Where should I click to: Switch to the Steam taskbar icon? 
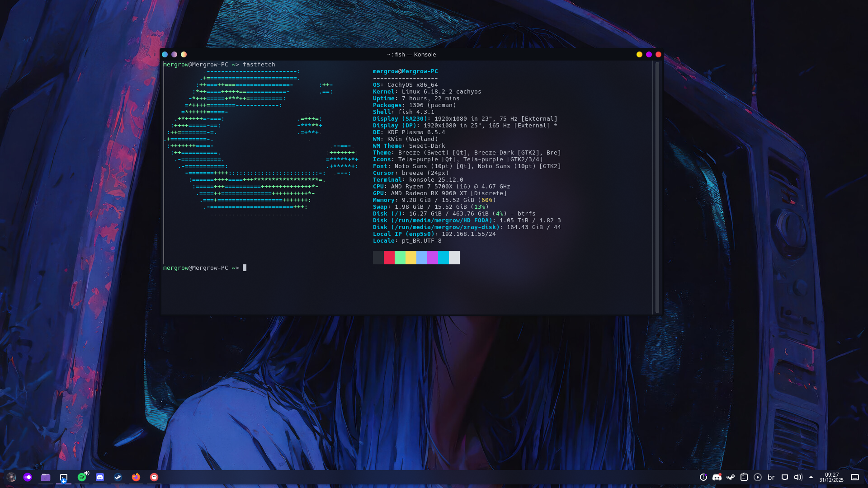click(118, 477)
